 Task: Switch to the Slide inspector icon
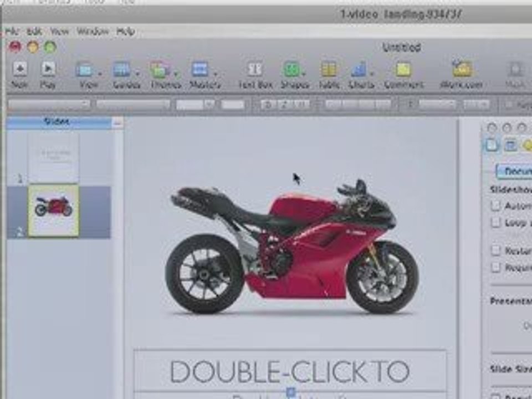(x=510, y=145)
